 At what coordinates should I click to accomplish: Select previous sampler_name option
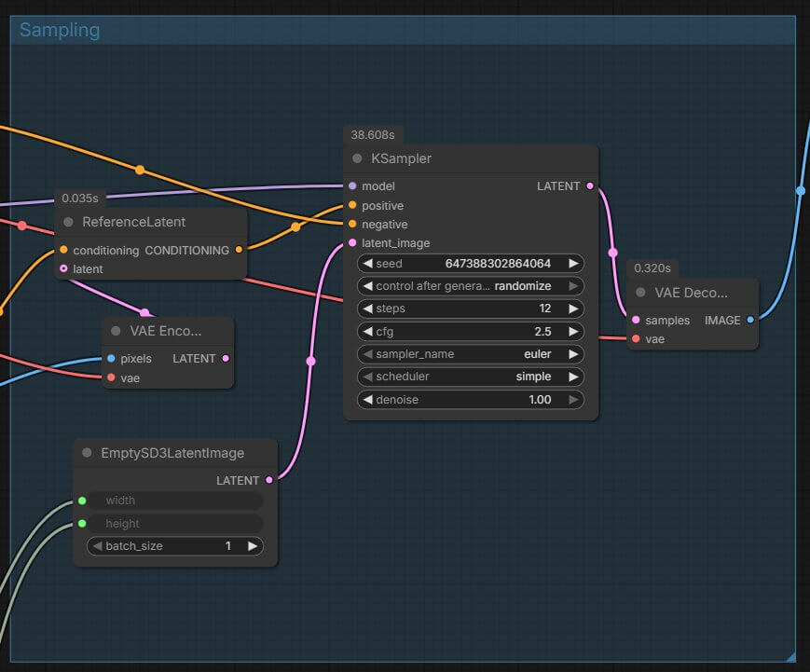coord(367,354)
